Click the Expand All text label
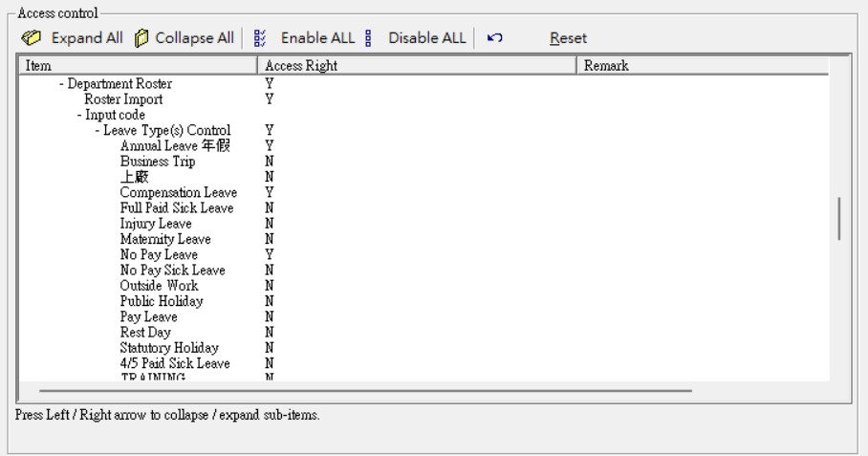Image resolution: width=868 pixels, height=456 pixels. [86, 38]
